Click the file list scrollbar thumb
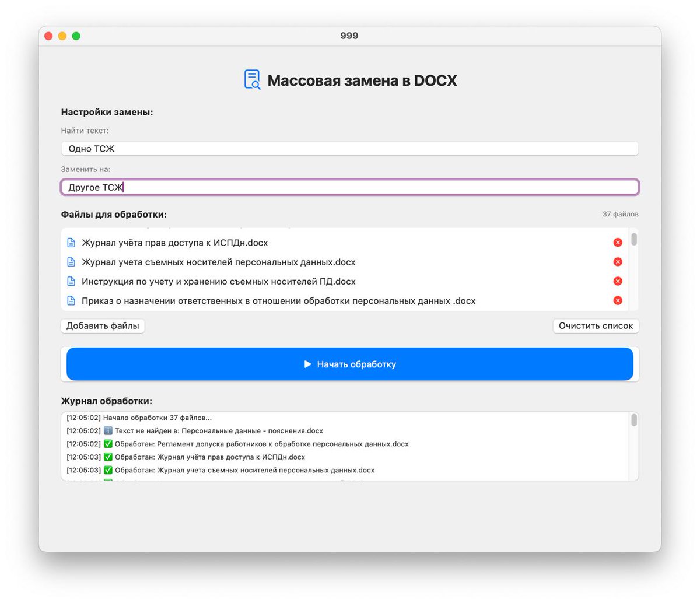Image resolution: width=700 pixels, height=603 pixels. [634, 239]
